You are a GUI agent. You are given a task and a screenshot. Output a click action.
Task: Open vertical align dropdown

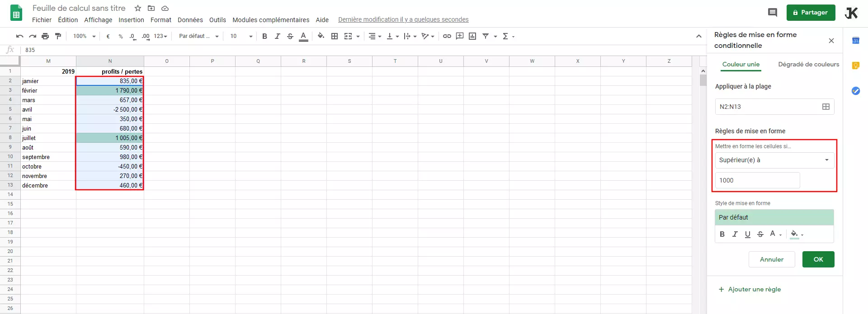393,36
